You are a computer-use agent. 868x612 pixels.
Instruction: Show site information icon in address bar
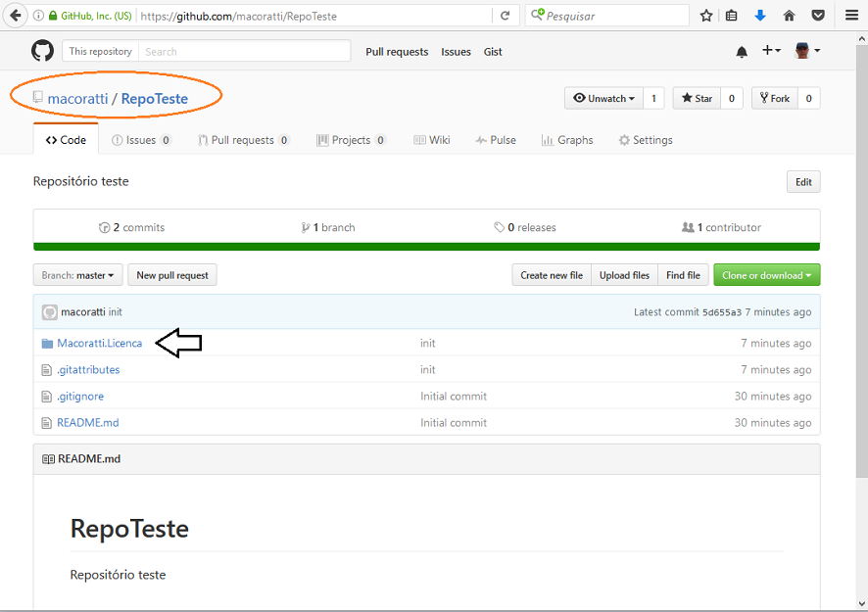coord(38,16)
